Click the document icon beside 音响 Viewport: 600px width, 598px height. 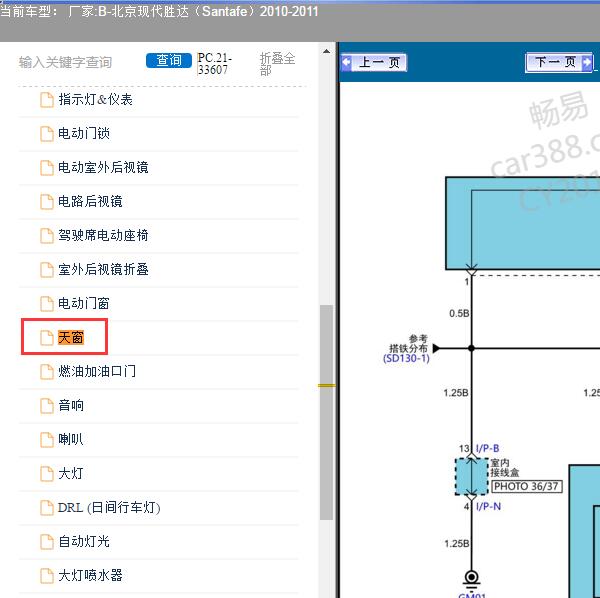click(46, 406)
